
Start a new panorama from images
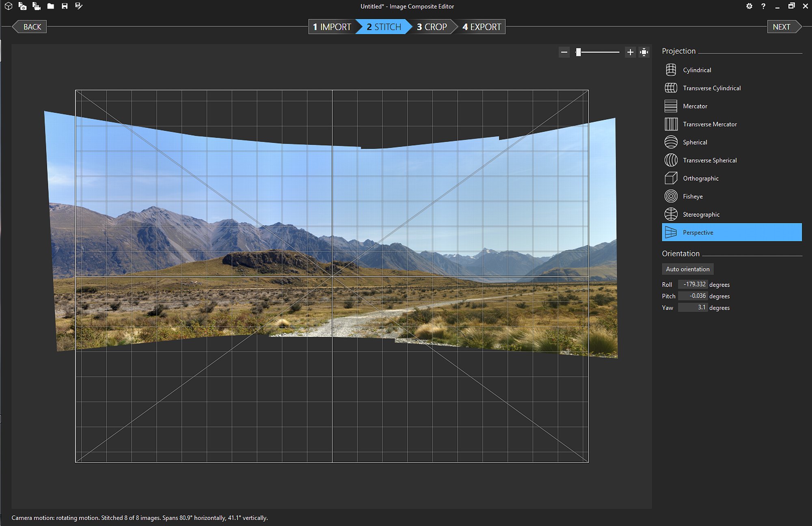22,6
